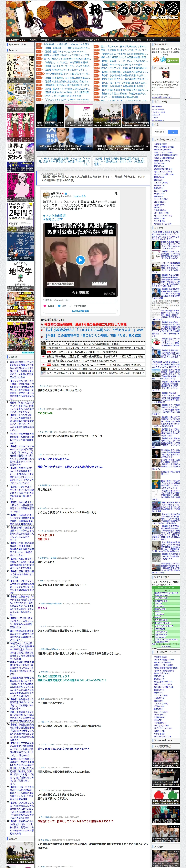Open the article title 統計 外国人より日本人の犯罪率
186x868 pixels.
(93, 178)
